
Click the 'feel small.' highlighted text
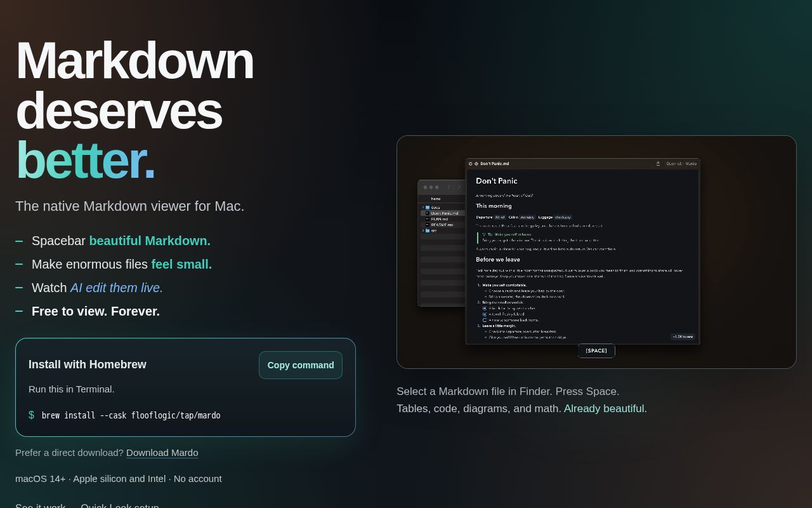(181, 264)
